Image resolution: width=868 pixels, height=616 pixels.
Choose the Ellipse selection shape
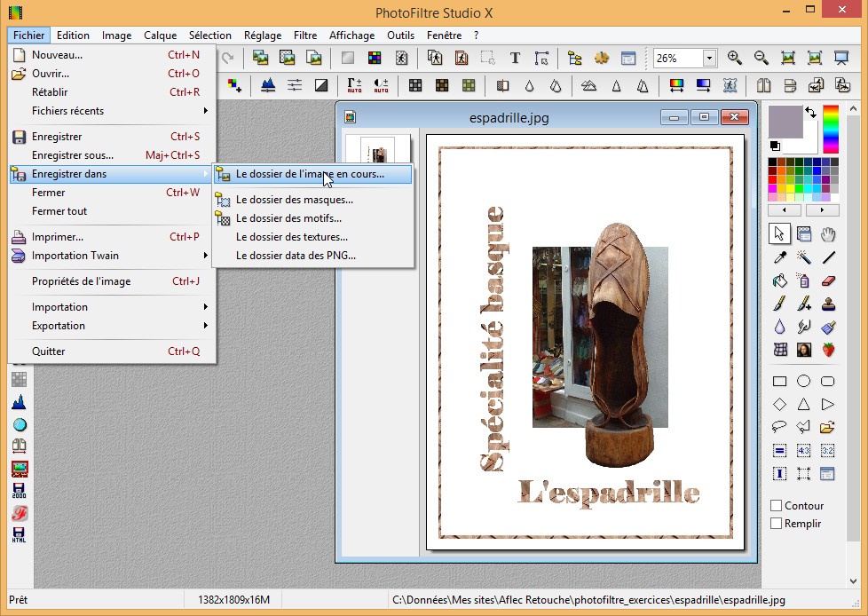[x=804, y=381]
